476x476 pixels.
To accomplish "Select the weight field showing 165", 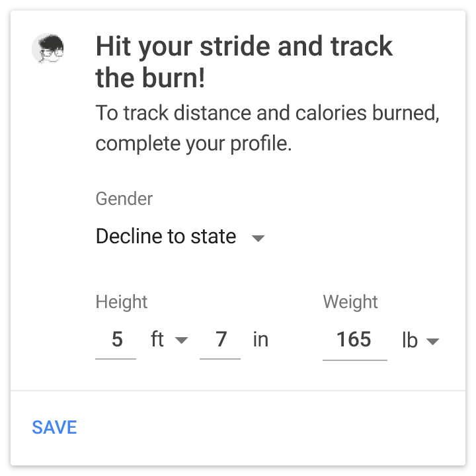I will click(354, 340).
